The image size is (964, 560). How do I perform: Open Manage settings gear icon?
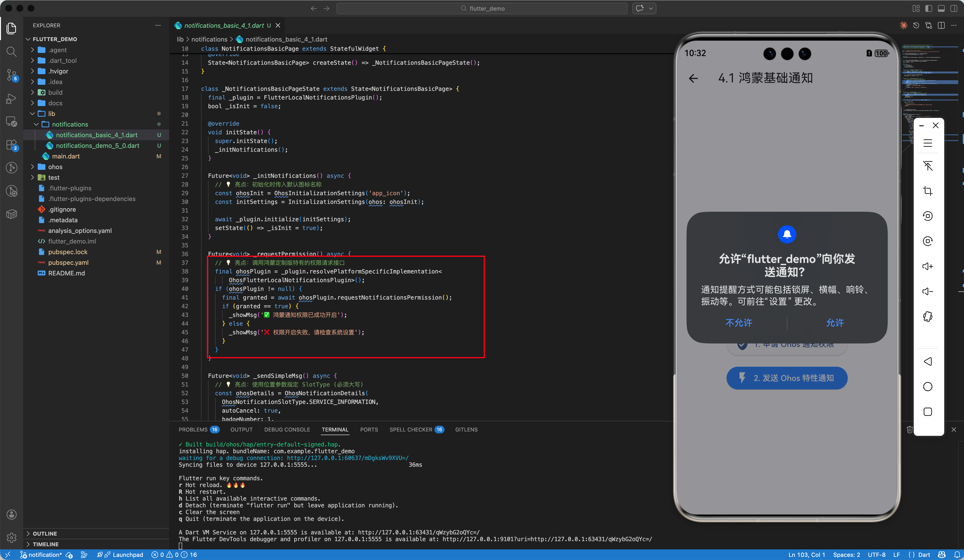coord(12,538)
